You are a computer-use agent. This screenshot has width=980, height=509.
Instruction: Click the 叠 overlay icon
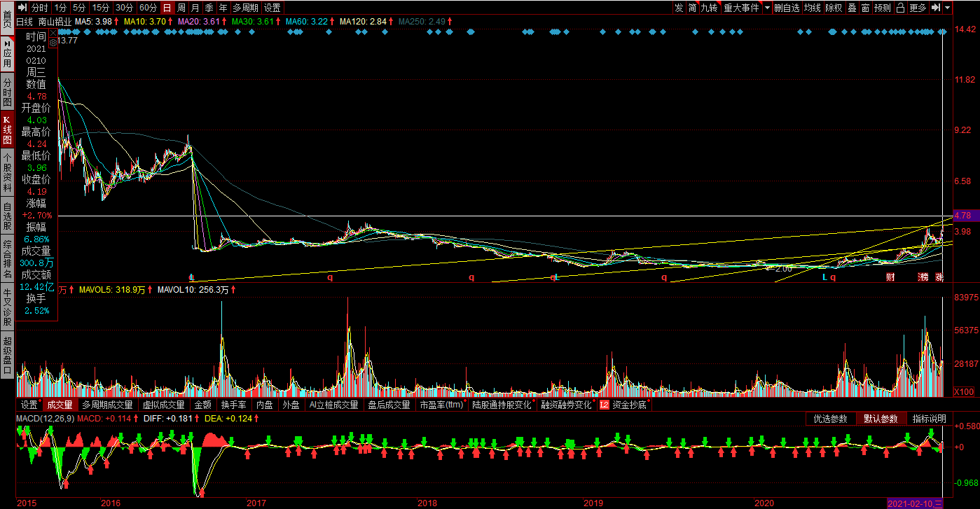(852, 8)
